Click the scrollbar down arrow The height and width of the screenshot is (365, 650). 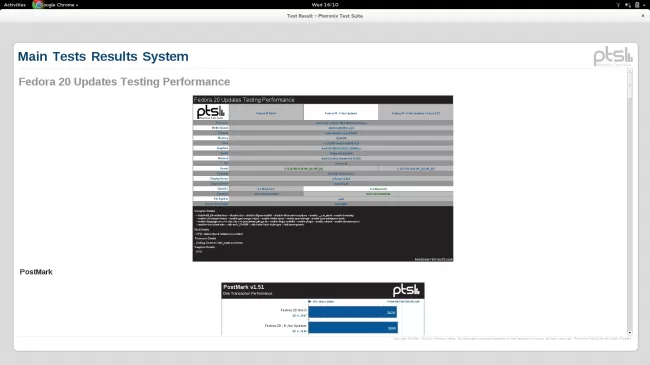click(630, 333)
